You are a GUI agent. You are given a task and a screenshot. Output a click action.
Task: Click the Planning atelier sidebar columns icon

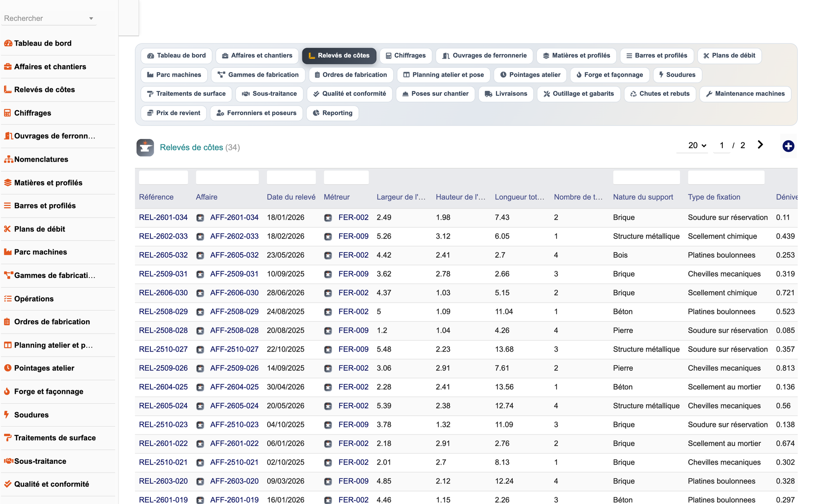click(x=8, y=345)
